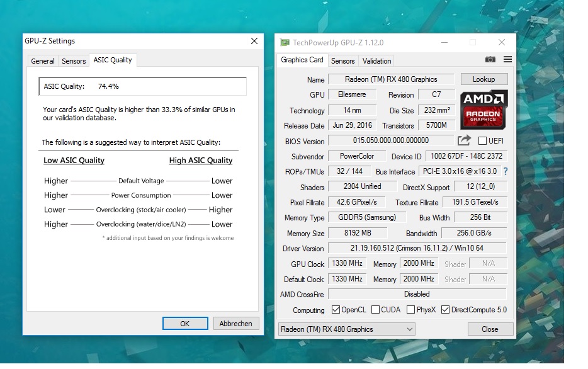Select the Sensors tab in GPU-Z Settings
588x369 pixels.
74,61
